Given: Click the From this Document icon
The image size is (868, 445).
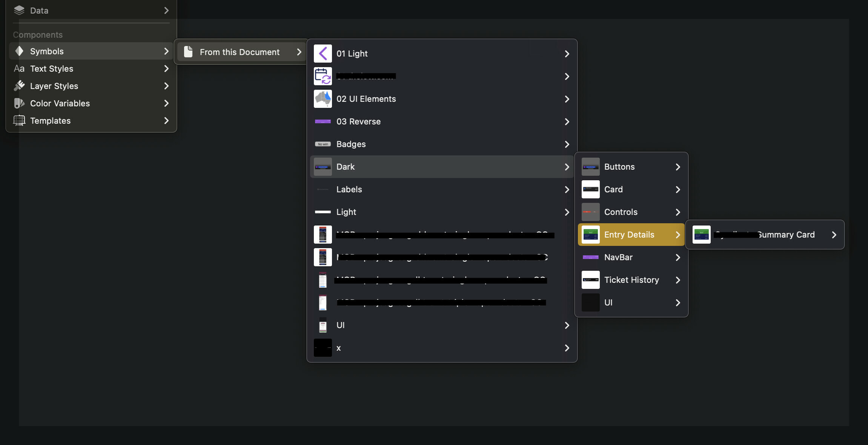Looking at the screenshot, I should pyautogui.click(x=190, y=52).
